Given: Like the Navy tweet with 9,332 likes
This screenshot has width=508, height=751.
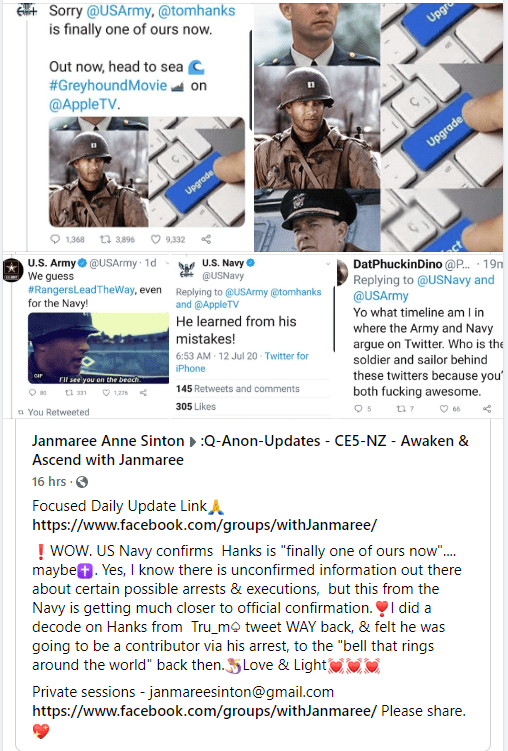Looking at the screenshot, I should [156, 239].
